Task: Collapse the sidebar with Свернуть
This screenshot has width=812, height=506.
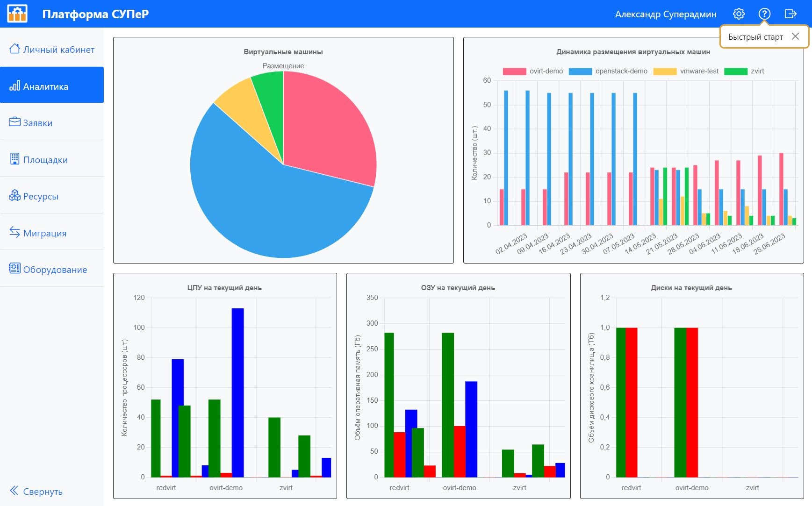Action: (x=36, y=491)
